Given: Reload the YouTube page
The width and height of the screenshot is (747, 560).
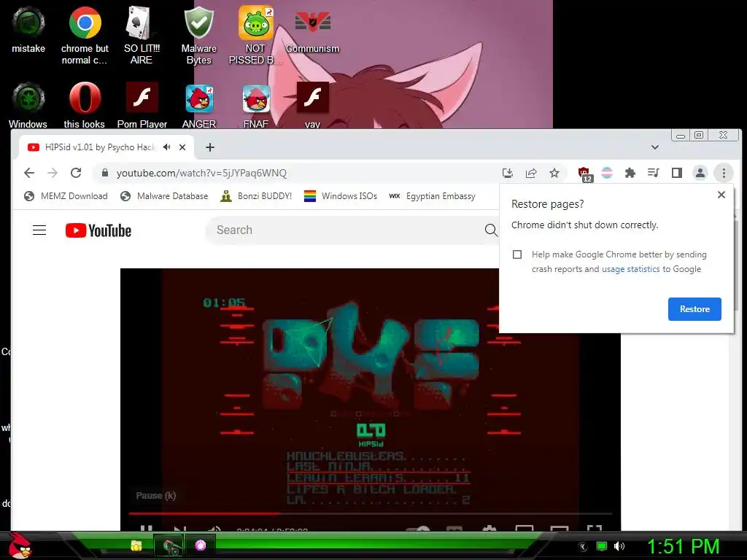Looking at the screenshot, I should 76,173.
